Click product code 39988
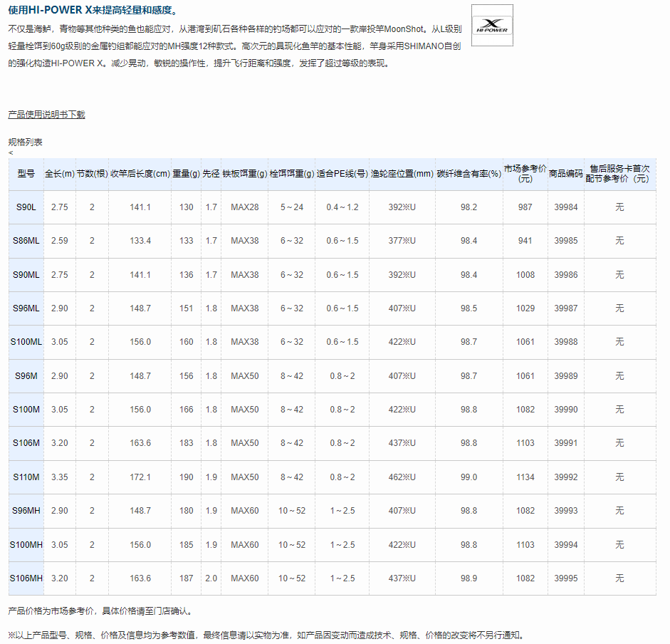Image resolution: width=670 pixels, height=644 pixels. point(566,342)
